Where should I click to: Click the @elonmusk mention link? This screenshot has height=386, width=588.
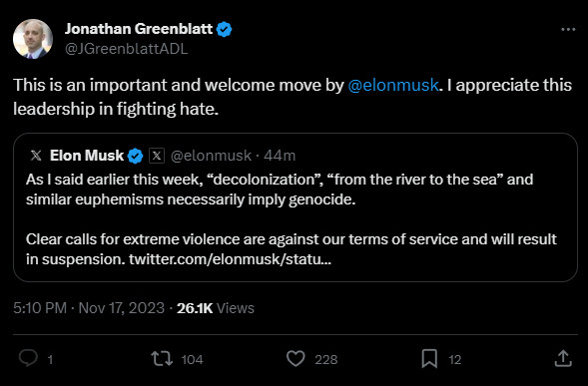click(x=393, y=85)
